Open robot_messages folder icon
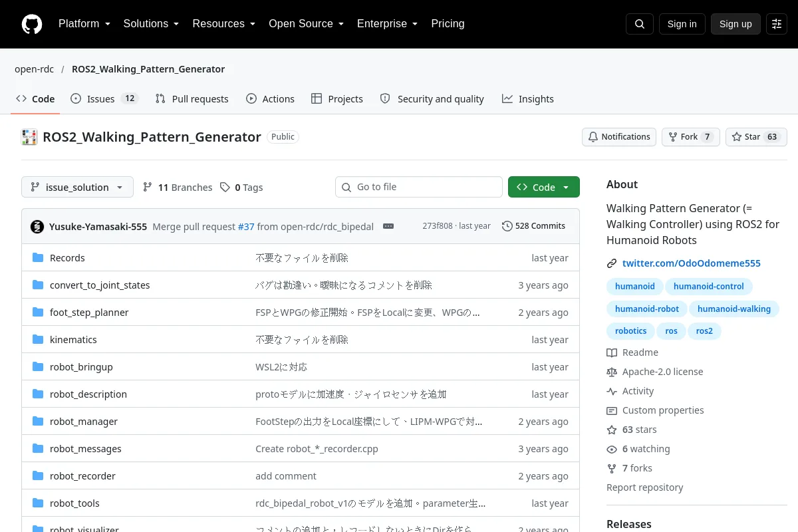Screen dimensions: 798x532 point(38,449)
